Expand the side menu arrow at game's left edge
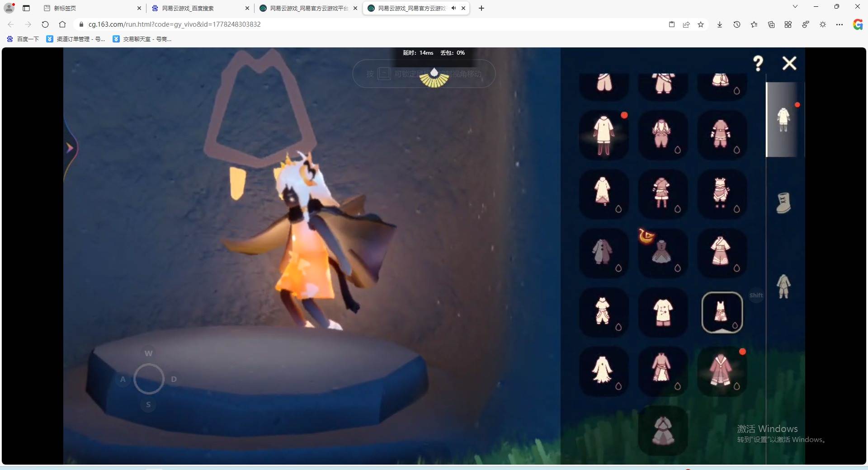The width and height of the screenshot is (868, 470). point(70,148)
